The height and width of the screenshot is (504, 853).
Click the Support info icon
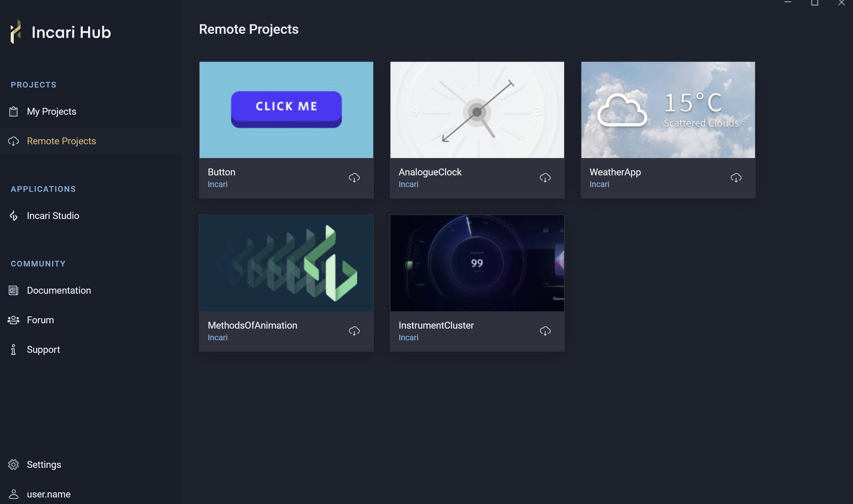point(13,350)
